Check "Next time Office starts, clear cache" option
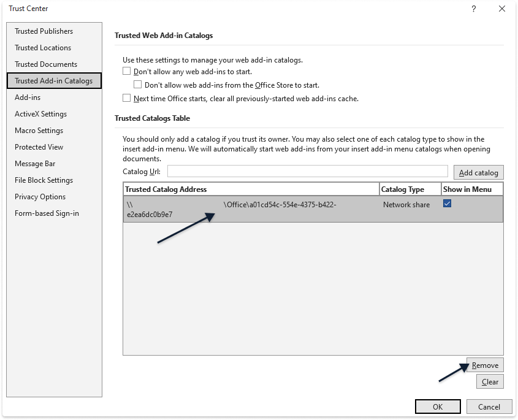The width and height of the screenshot is (518, 420). [x=127, y=98]
